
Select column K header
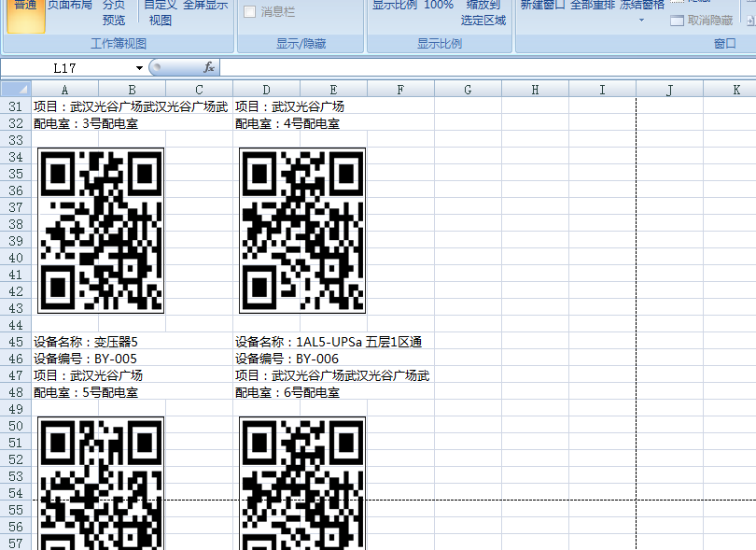click(x=730, y=90)
